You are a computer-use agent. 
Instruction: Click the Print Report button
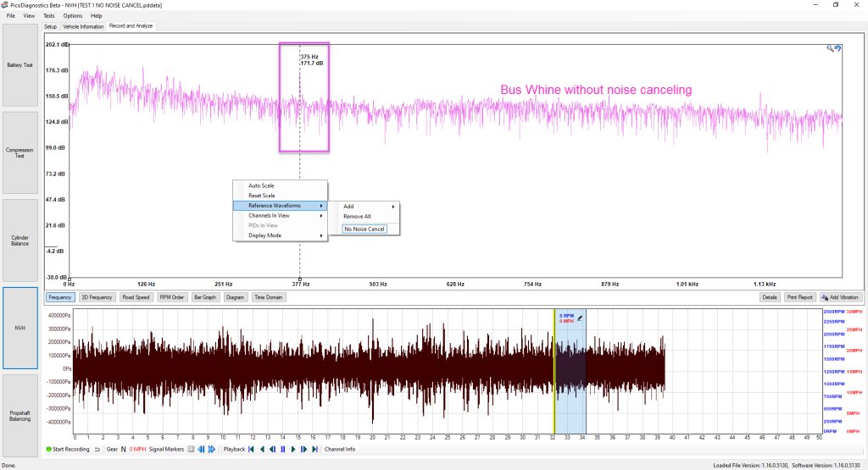pos(800,297)
